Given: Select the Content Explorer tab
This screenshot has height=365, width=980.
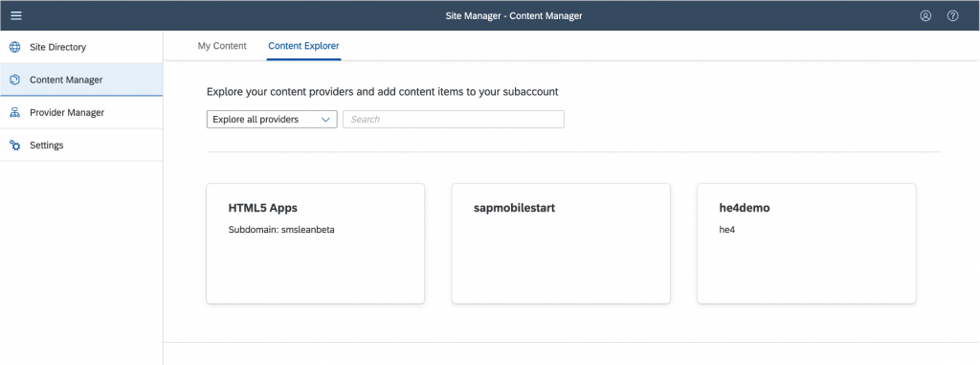Looking at the screenshot, I should click(x=303, y=46).
